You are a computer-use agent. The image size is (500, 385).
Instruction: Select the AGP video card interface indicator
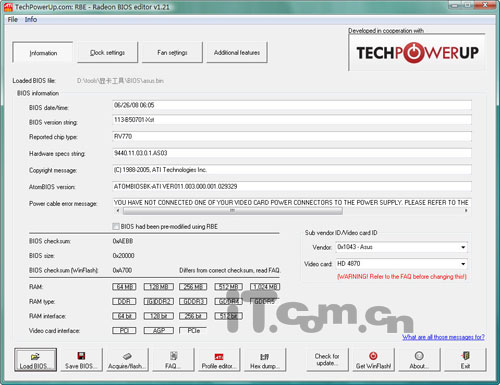click(x=159, y=331)
